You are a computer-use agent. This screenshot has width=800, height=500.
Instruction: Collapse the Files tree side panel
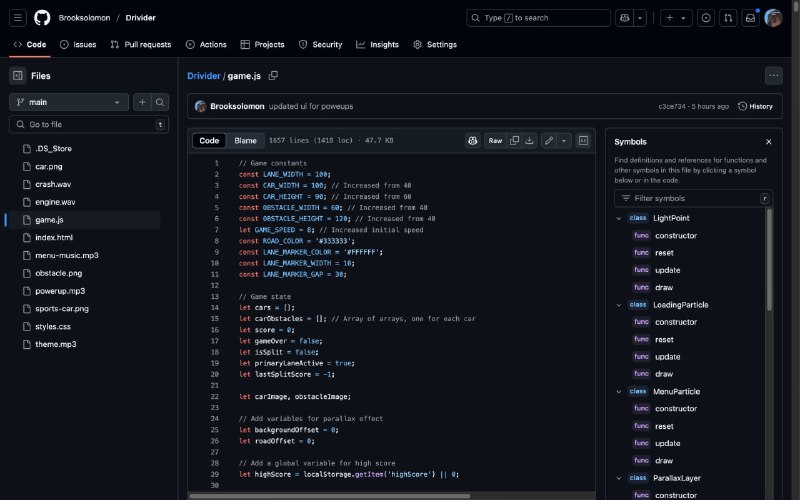point(18,76)
